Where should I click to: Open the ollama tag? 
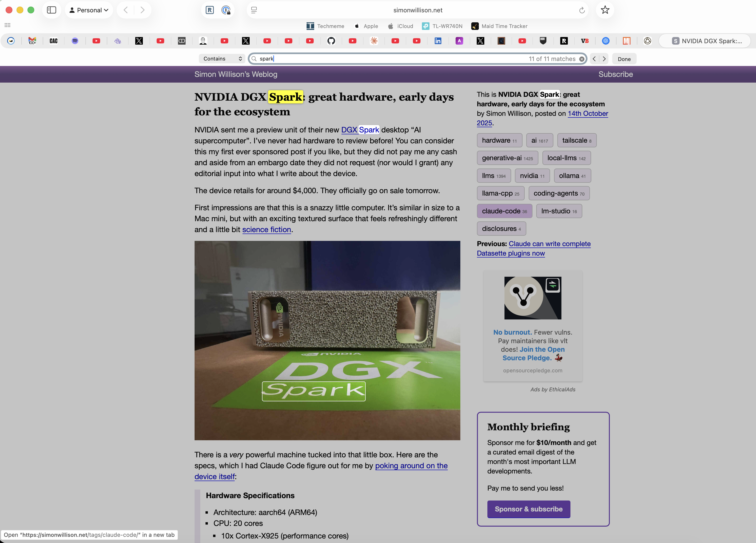(572, 176)
